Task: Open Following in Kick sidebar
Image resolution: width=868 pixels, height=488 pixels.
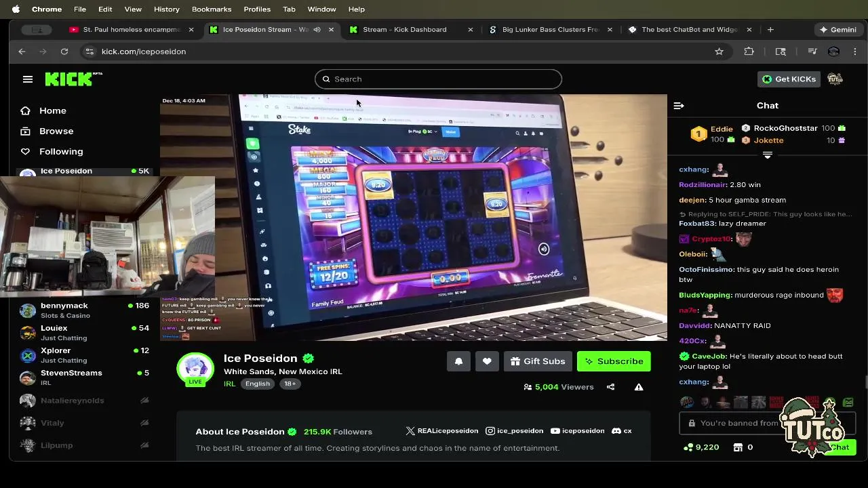Action: [60, 151]
